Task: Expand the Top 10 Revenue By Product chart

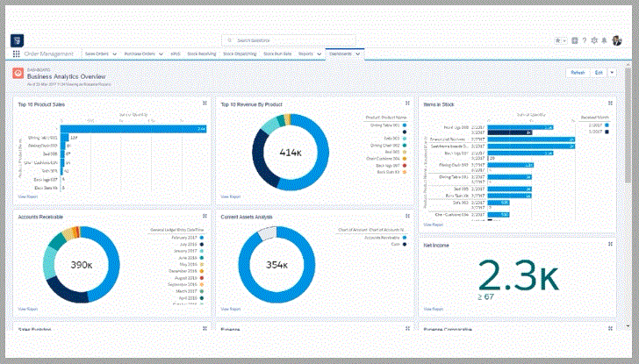Action: click(x=406, y=103)
